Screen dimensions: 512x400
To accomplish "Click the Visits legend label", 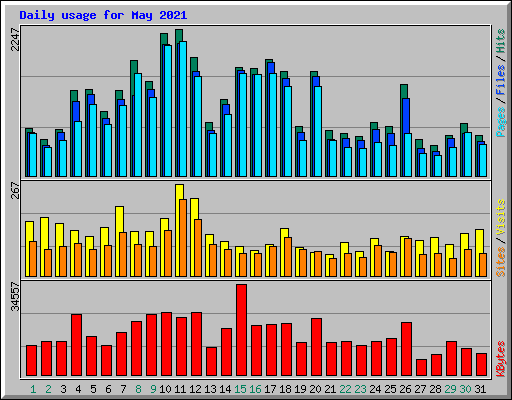I will [x=500, y=217].
